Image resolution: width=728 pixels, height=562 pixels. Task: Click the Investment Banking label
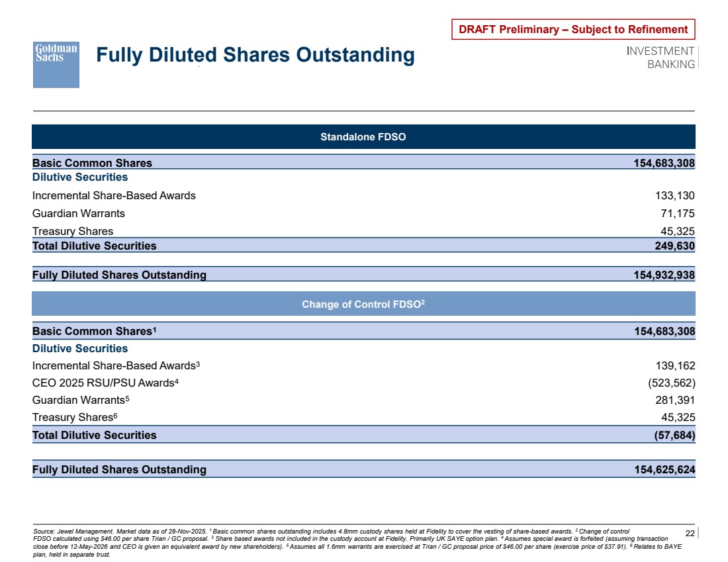point(660,58)
